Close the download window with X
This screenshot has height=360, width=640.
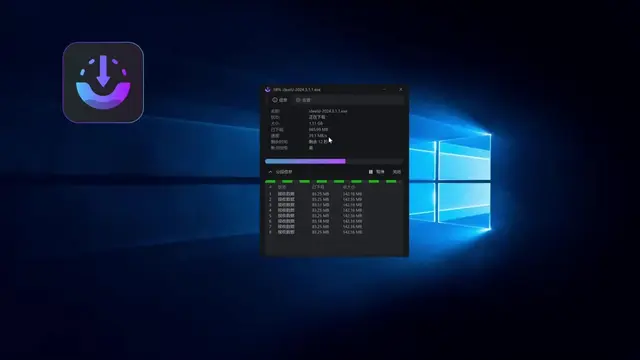(x=401, y=89)
